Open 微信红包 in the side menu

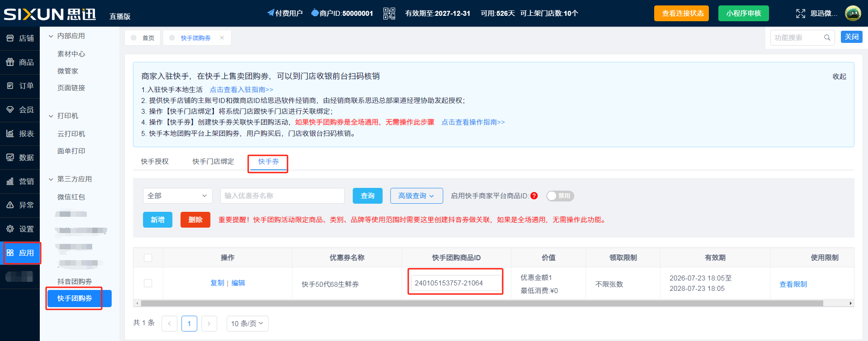(x=71, y=197)
